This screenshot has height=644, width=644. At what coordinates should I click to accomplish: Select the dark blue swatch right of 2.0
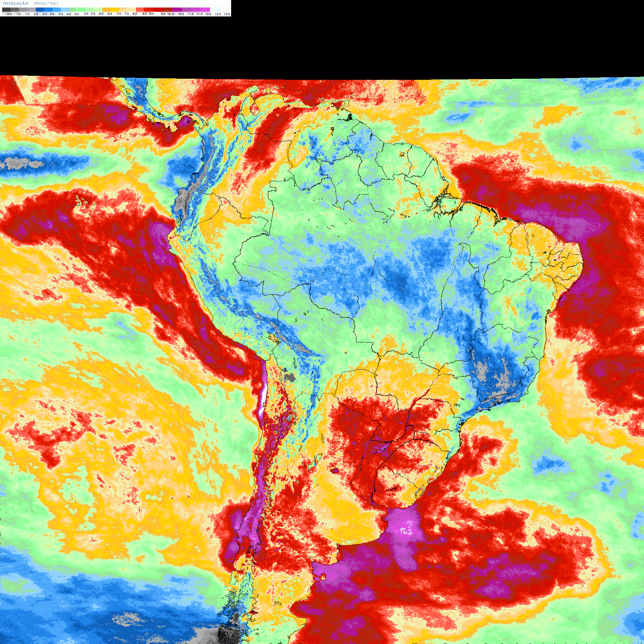40,10
